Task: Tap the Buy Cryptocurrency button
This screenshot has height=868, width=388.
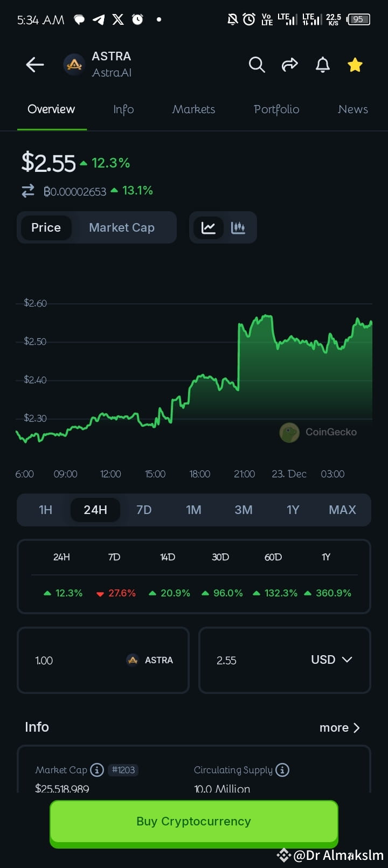Action: 194,822
